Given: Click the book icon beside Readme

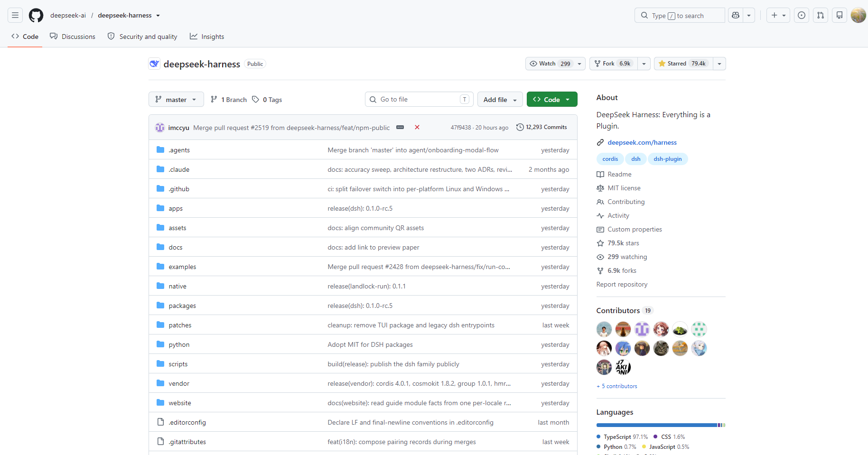Looking at the screenshot, I should [600, 174].
